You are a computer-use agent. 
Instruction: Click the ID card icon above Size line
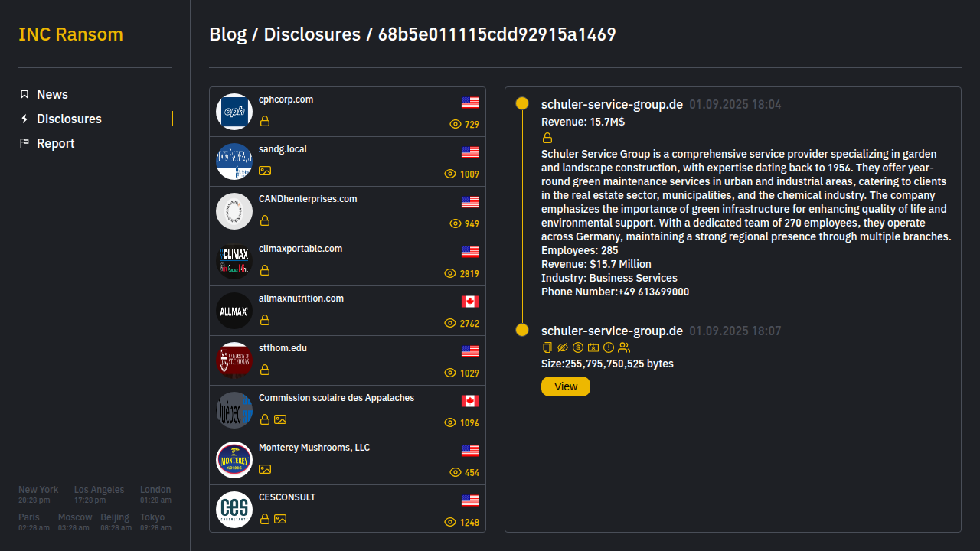[x=593, y=347]
